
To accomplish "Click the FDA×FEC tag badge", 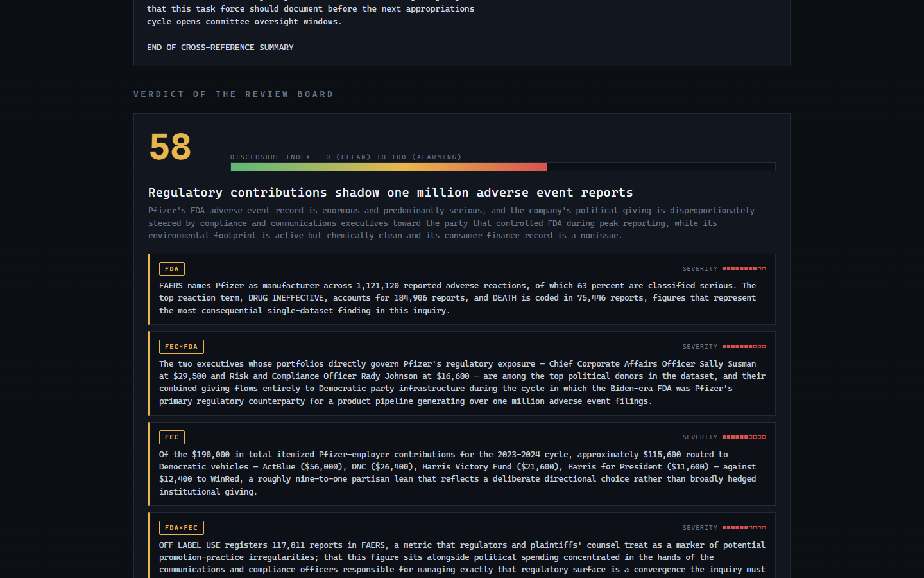I will (x=181, y=528).
